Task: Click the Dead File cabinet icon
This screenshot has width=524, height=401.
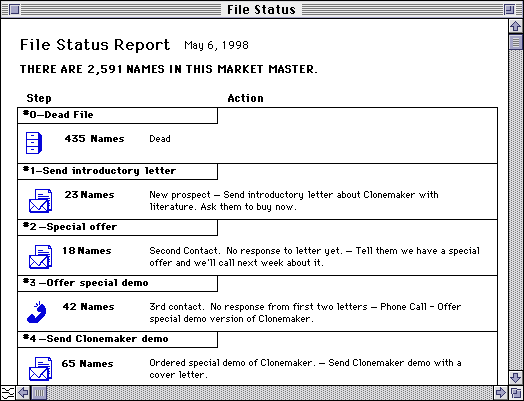Action: point(34,143)
